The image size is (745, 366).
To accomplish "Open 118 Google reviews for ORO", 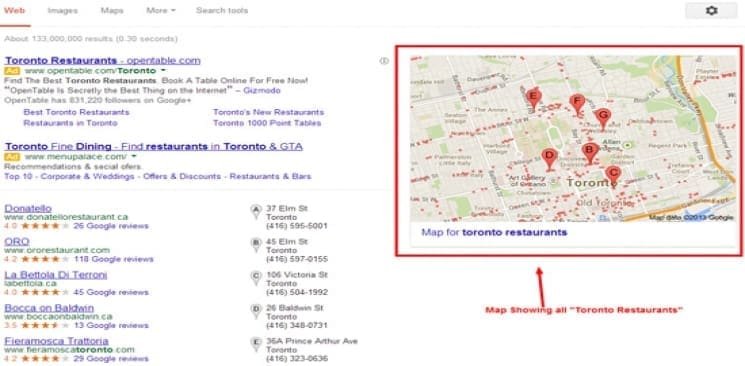I will point(114,259).
